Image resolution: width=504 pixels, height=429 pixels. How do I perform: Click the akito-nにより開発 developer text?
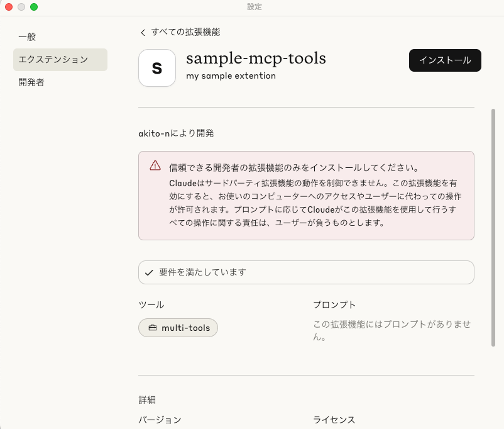point(176,133)
